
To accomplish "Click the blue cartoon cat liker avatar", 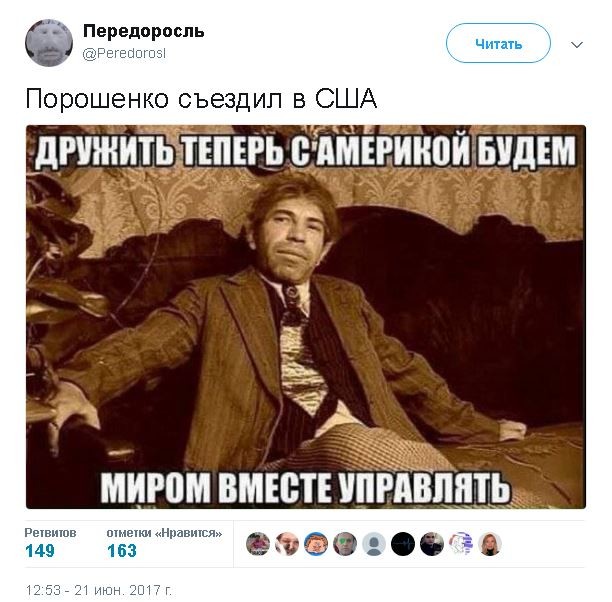I will tap(316, 544).
